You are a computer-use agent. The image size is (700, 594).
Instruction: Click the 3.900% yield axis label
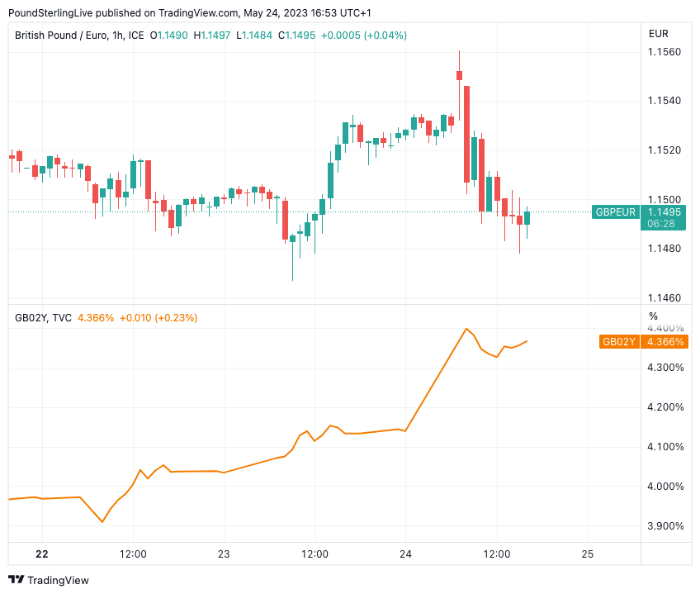click(x=666, y=525)
